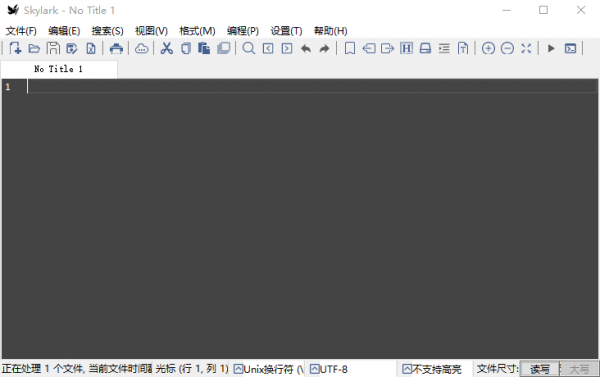
Task: Open the 视图(V) menu
Action: point(151,31)
